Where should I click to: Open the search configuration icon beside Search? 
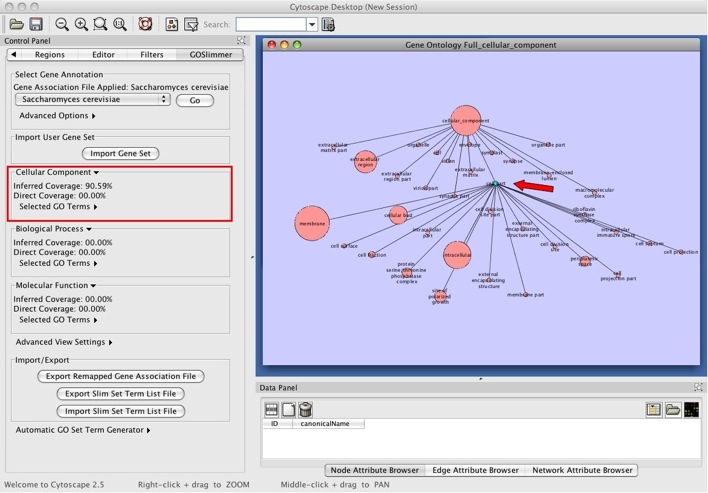click(x=329, y=23)
